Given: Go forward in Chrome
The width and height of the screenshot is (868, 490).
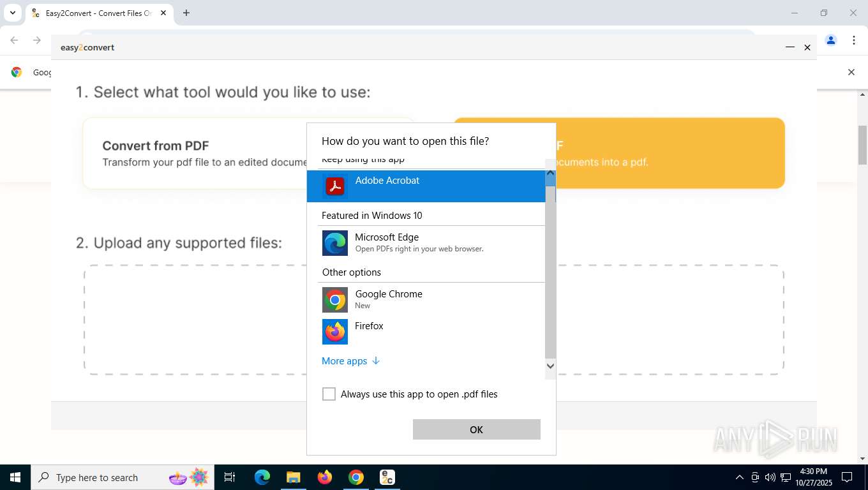Looking at the screenshot, I should click(37, 40).
